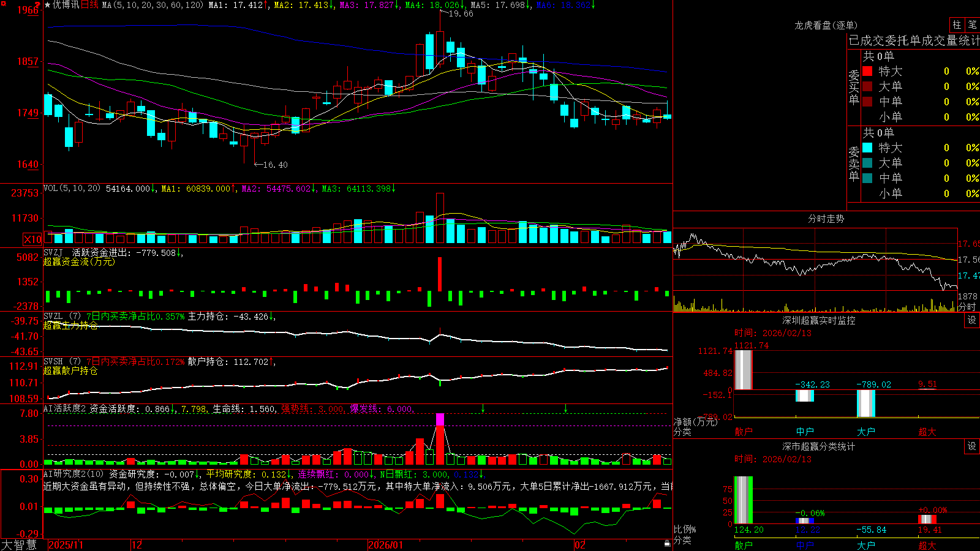
Task: Click AI研究度2(10) indicator label
Action: click(74, 474)
